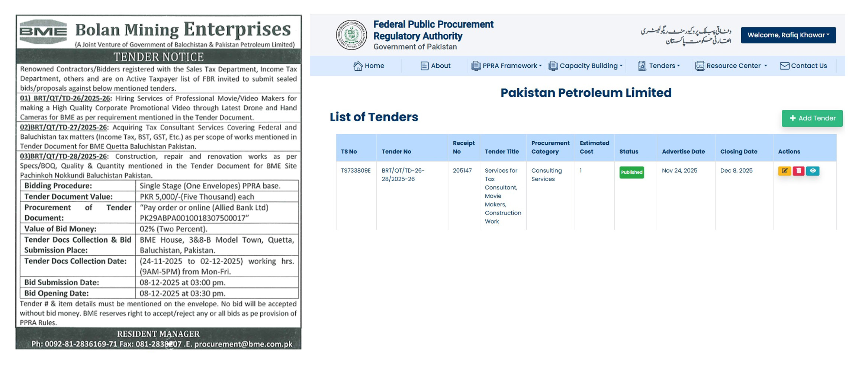Click the Tenders search document icon
This screenshot has height=373, width=868.
642,66
